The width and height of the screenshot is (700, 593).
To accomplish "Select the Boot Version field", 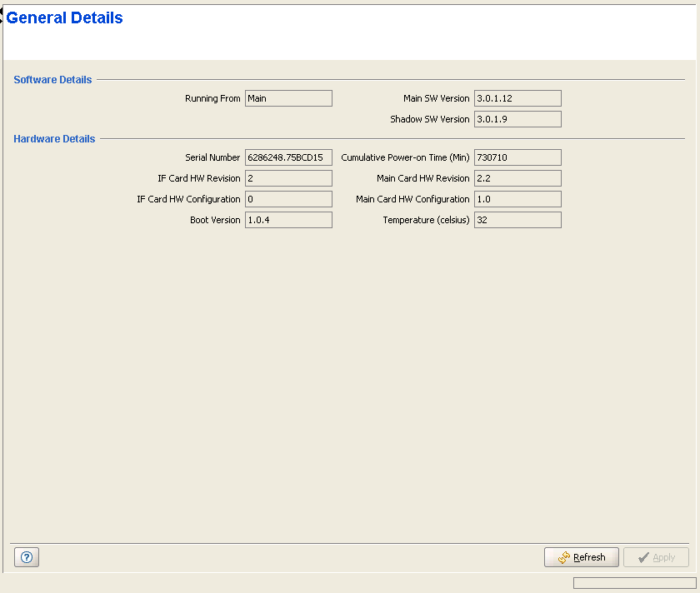I will (288, 220).
